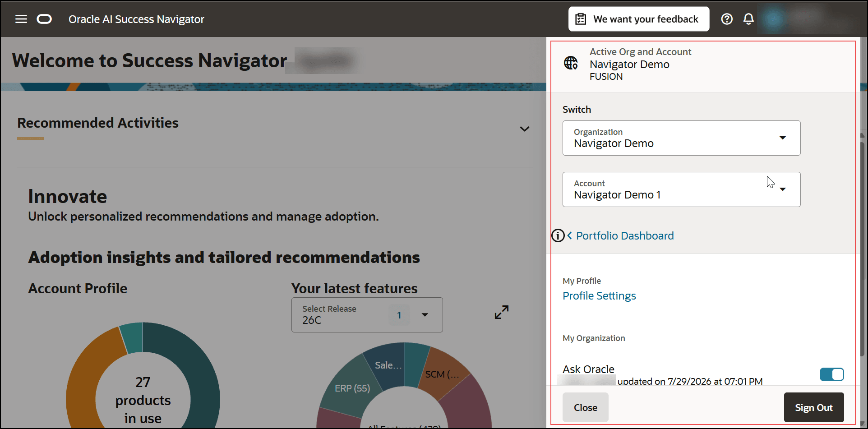Click the release count badge showing 1
Image resolution: width=868 pixels, height=429 pixels.
(399, 315)
